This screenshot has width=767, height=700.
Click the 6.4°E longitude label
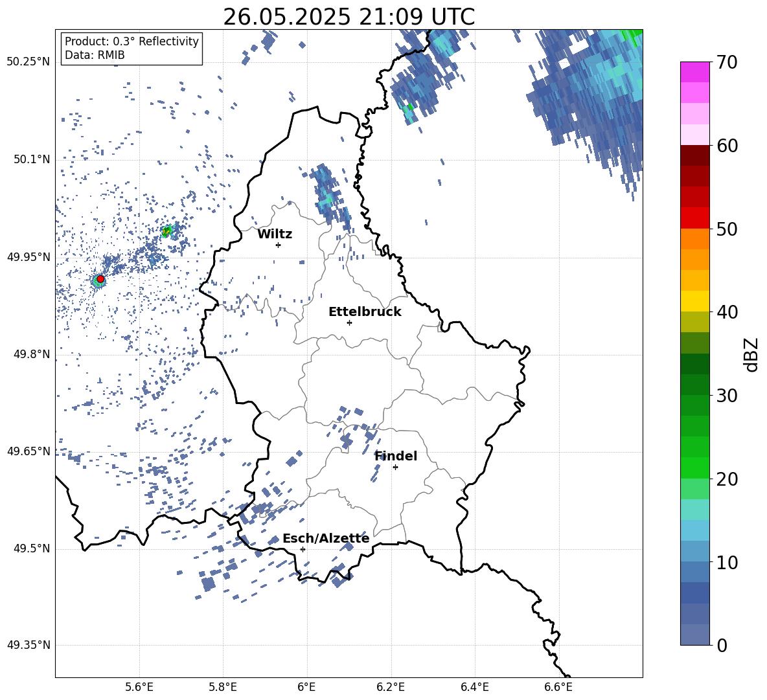[474, 687]
